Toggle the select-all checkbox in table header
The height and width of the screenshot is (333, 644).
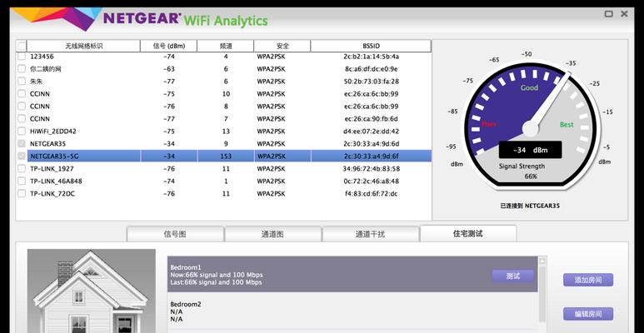point(22,46)
